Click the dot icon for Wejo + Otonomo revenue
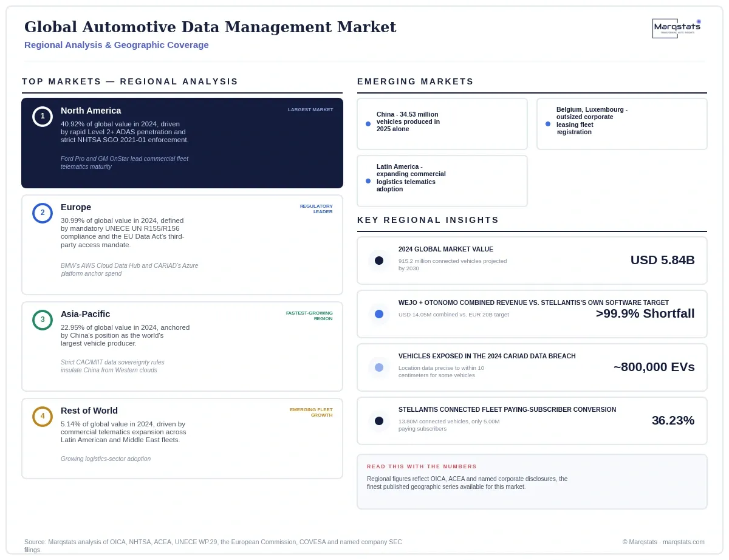The image size is (729, 560). (x=379, y=314)
